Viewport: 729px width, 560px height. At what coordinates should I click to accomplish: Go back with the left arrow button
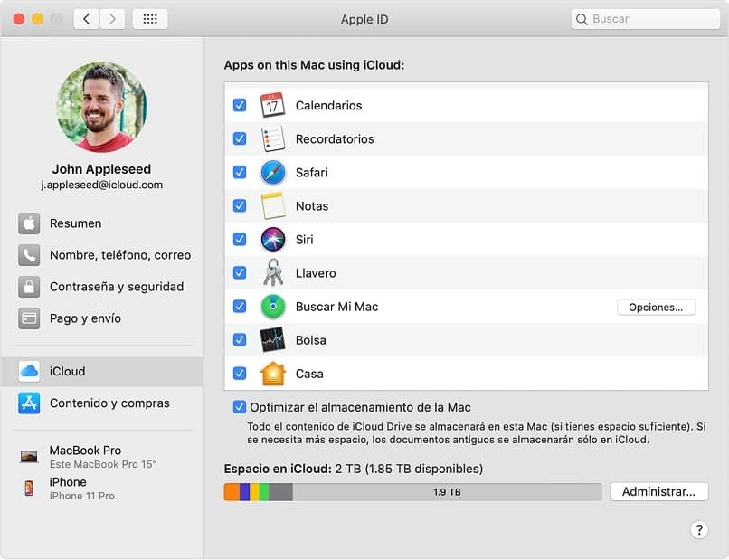tap(86, 19)
